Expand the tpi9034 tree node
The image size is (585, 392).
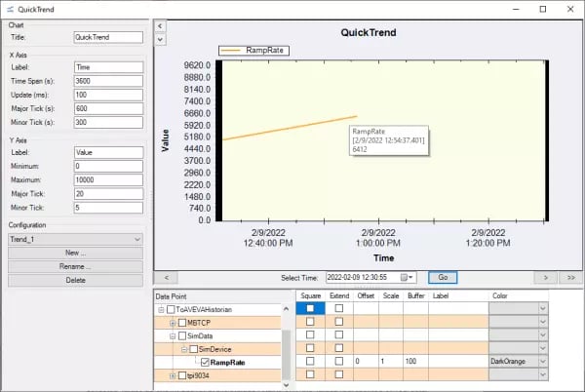pyautogui.click(x=173, y=375)
